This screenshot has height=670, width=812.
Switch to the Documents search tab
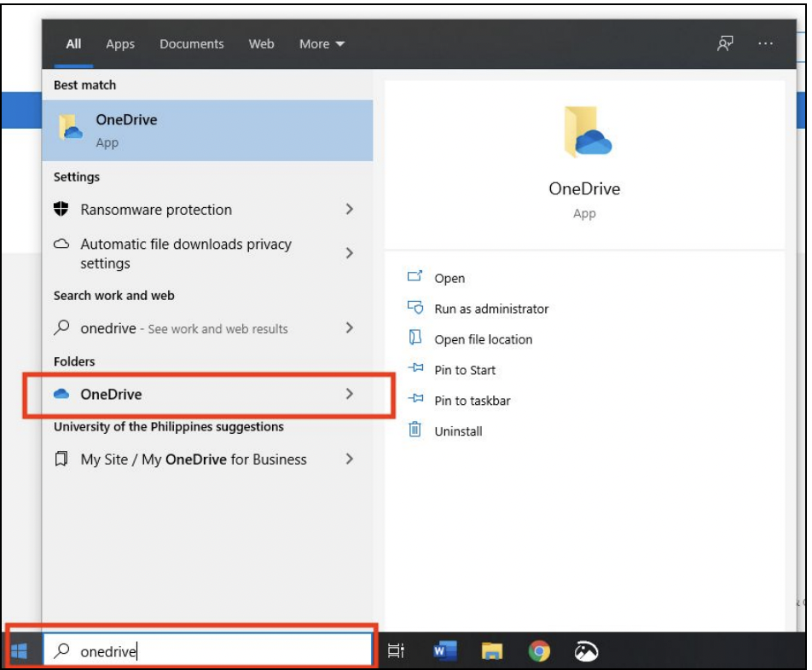pyautogui.click(x=192, y=44)
